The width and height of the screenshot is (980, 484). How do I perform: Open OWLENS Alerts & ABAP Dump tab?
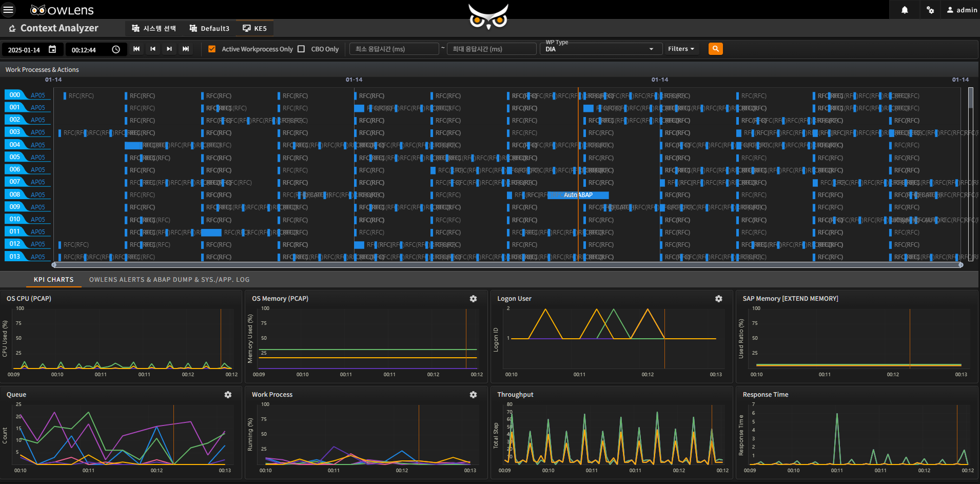pos(169,280)
